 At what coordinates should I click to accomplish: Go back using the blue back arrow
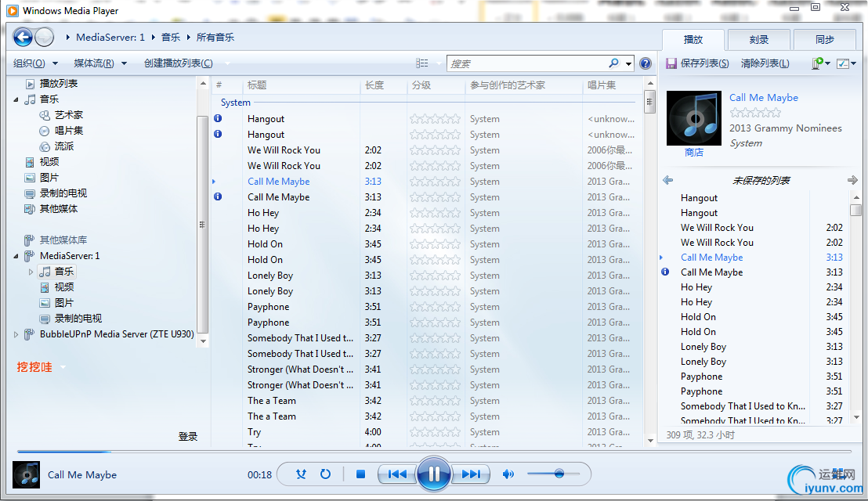[24, 37]
